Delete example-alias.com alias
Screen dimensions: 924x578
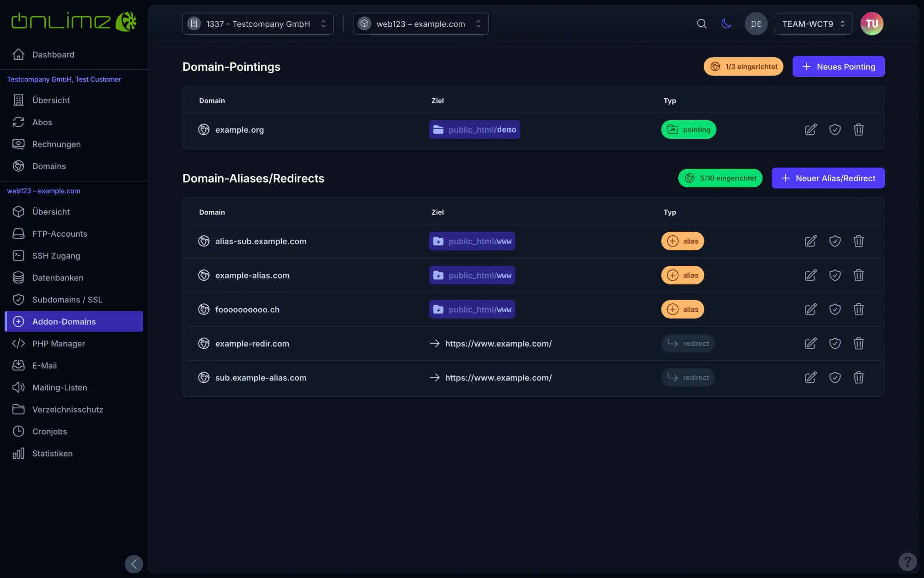pos(859,275)
